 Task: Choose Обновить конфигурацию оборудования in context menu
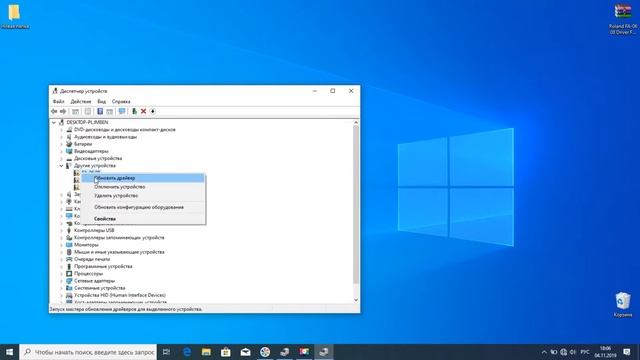[143, 207]
